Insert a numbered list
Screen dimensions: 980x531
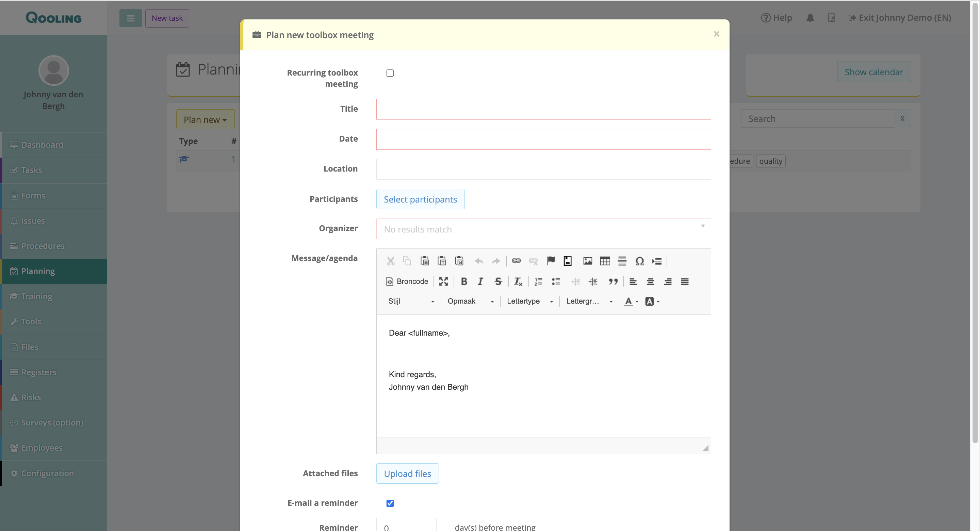pos(538,281)
